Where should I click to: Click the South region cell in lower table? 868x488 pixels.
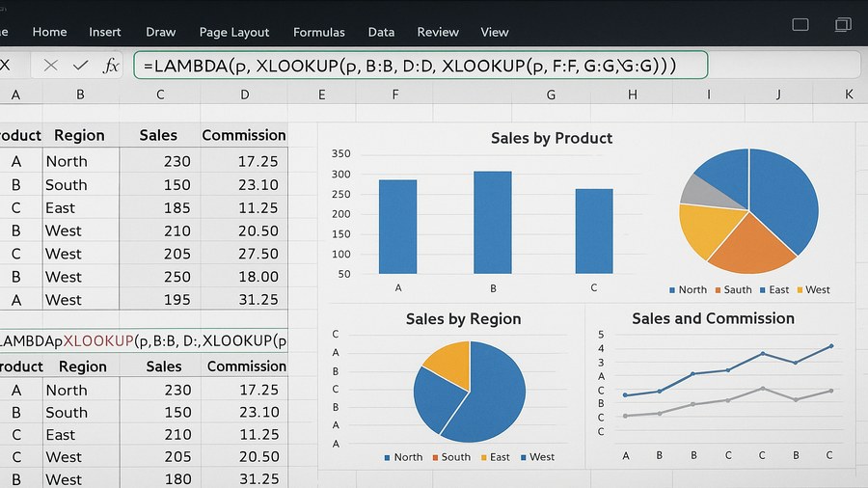(x=81, y=412)
